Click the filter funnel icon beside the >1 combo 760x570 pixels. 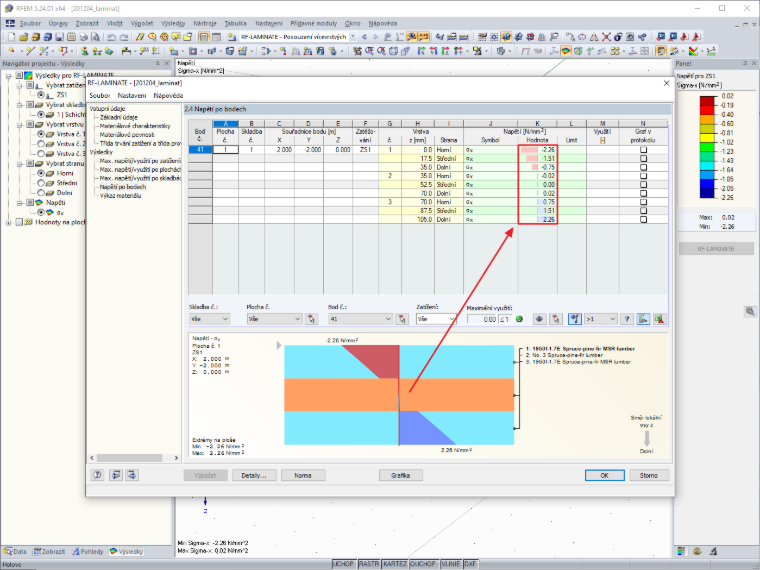click(x=575, y=319)
